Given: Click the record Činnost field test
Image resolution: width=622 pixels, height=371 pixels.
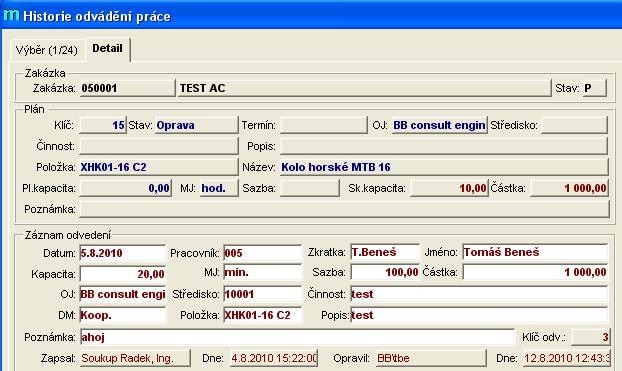Looking at the screenshot, I should click(x=479, y=294).
